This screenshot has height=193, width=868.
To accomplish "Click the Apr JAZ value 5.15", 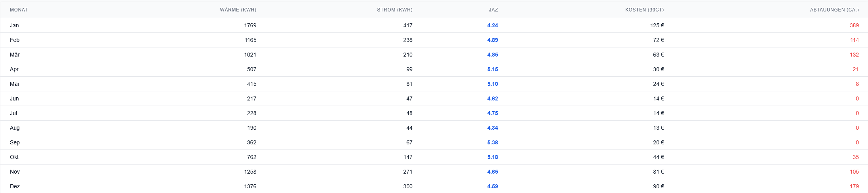I will click(492, 69).
